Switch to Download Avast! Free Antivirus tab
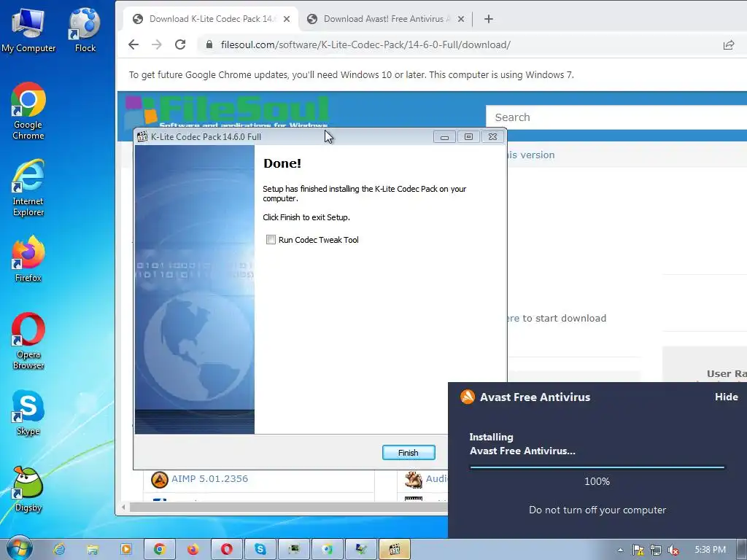 pyautogui.click(x=386, y=19)
